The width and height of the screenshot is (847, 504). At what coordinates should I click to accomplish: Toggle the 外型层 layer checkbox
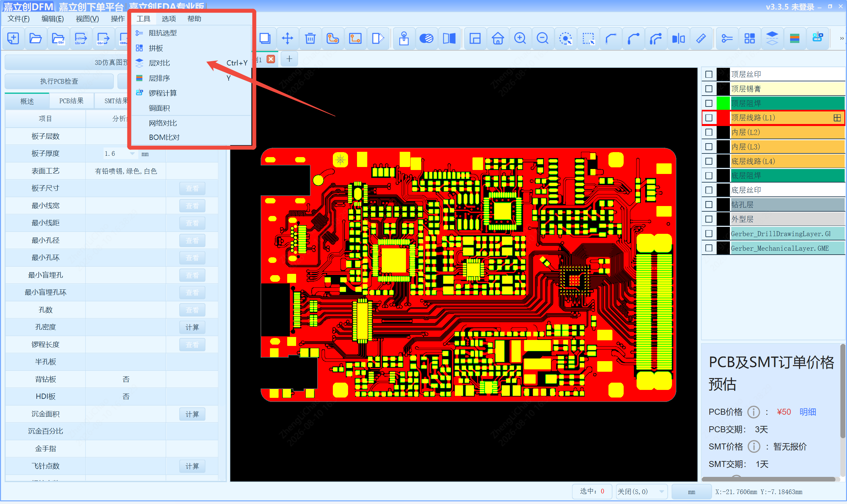(709, 219)
